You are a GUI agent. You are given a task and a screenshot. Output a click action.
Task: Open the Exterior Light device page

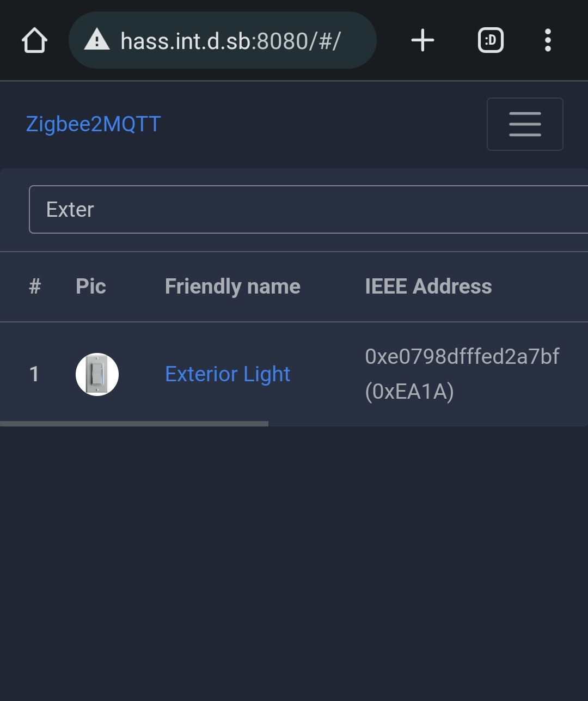(228, 374)
